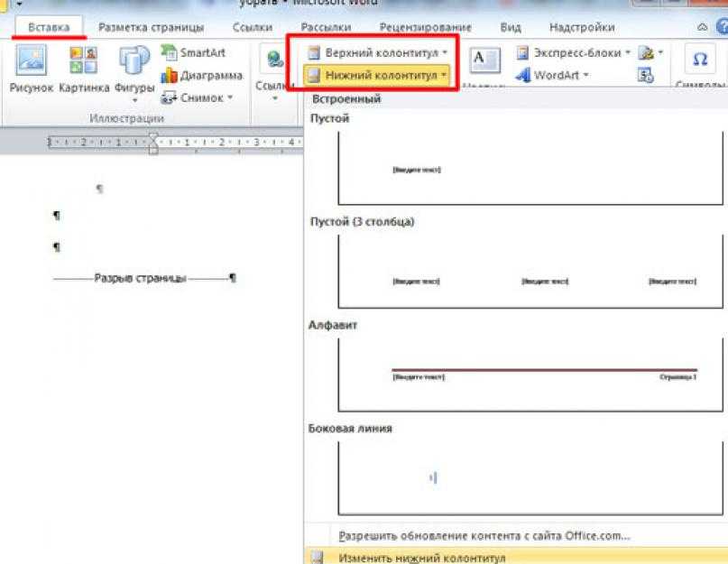This screenshot has height=564, width=728.
Task: Click the Встроенный gallery header
Action: 346,98
